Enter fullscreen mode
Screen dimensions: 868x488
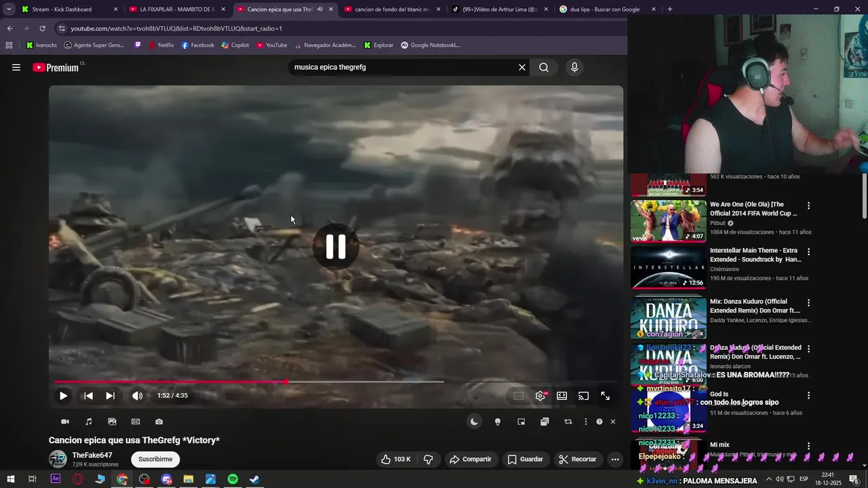(605, 396)
